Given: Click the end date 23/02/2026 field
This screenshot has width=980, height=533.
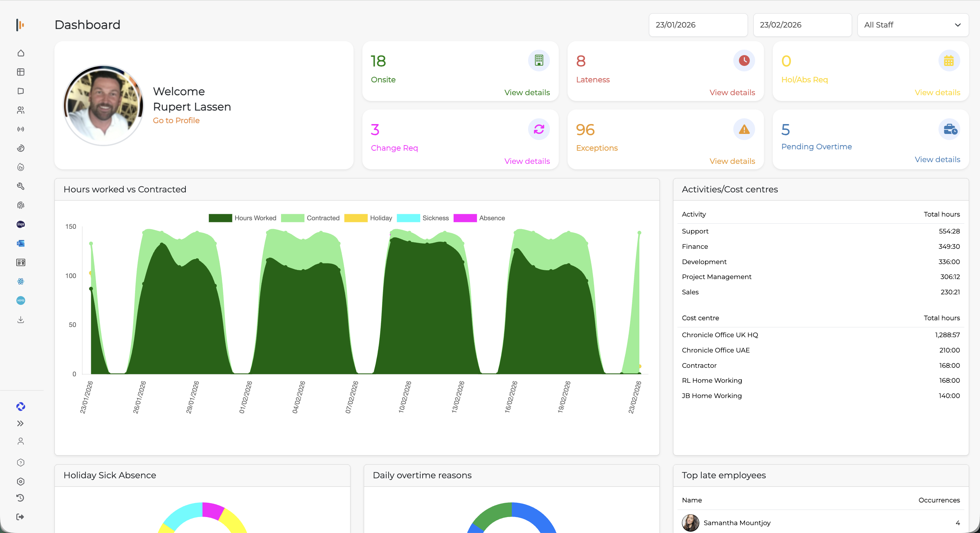Looking at the screenshot, I should [802, 25].
